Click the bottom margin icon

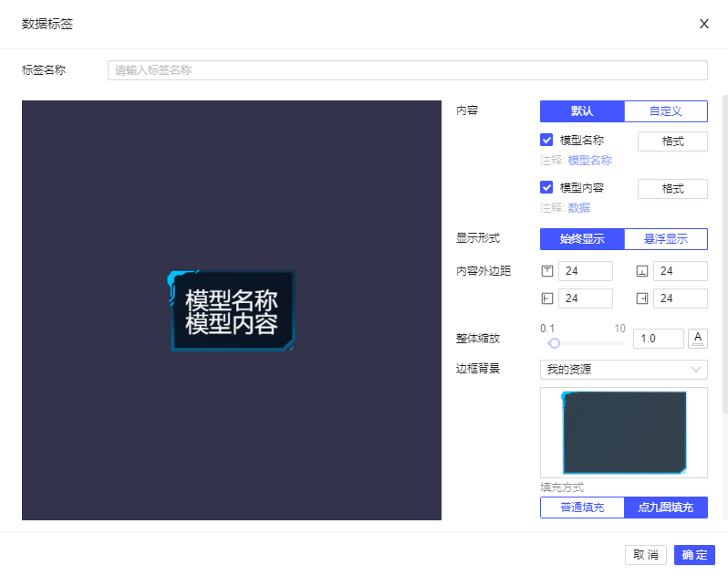pos(642,271)
